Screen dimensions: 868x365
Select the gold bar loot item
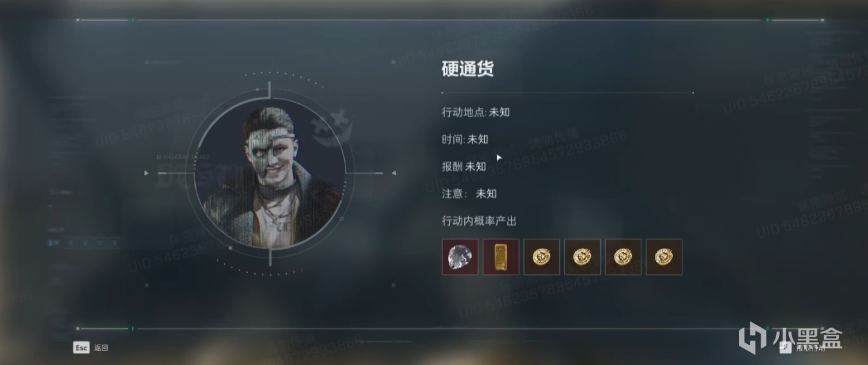501,257
